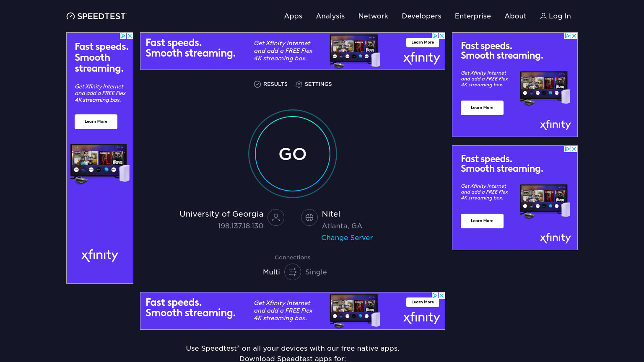Screen dimensions: 644x362
Task: Close the top banner ad
Action: click(x=441, y=36)
